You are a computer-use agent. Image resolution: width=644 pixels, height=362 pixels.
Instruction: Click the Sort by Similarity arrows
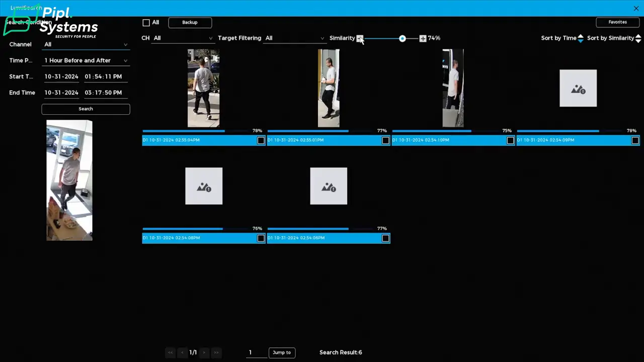pos(638,38)
